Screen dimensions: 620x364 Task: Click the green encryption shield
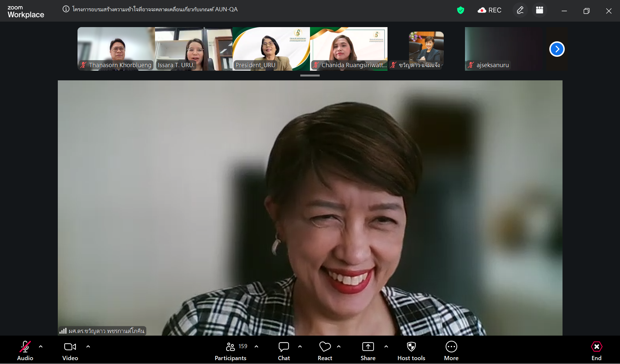click(x=460, y=10)
